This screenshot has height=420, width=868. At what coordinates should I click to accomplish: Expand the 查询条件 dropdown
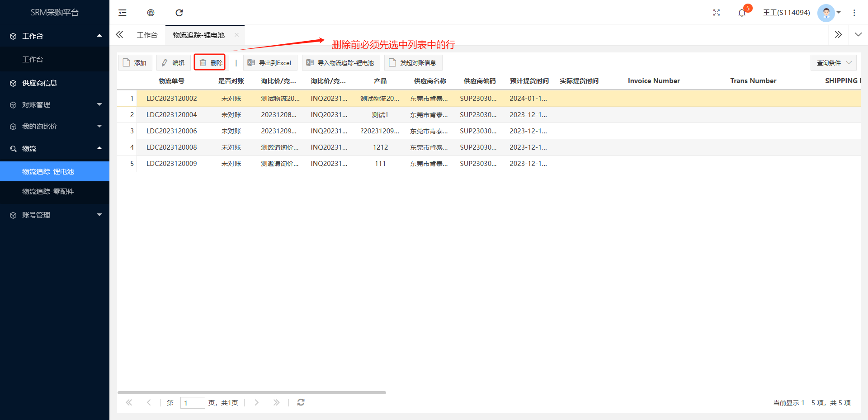[834, 62]
